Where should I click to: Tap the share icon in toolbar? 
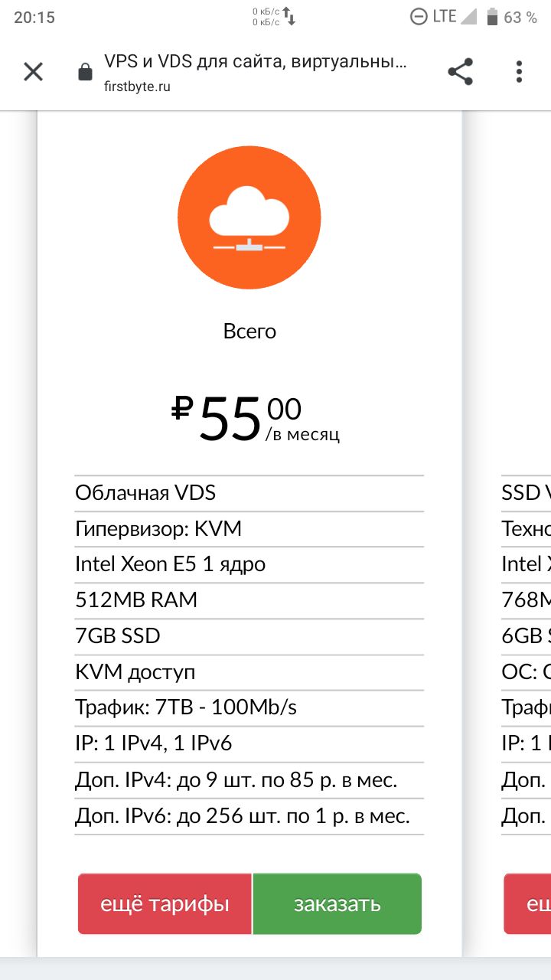click(460, 72)
